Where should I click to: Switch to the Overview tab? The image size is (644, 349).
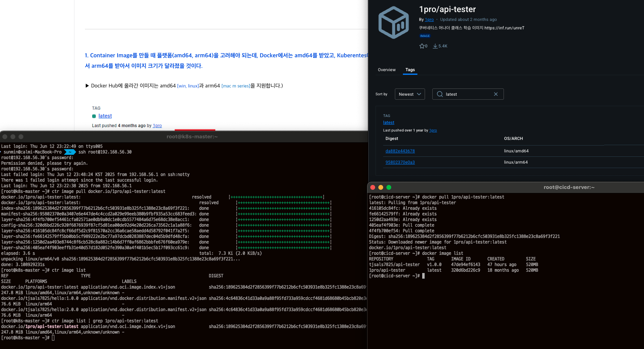click(387, 70)
